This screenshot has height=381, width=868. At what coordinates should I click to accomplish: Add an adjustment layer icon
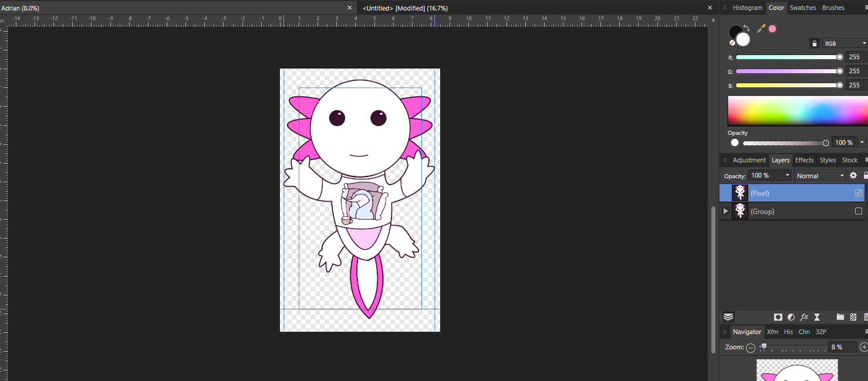[x=791, y=317]
